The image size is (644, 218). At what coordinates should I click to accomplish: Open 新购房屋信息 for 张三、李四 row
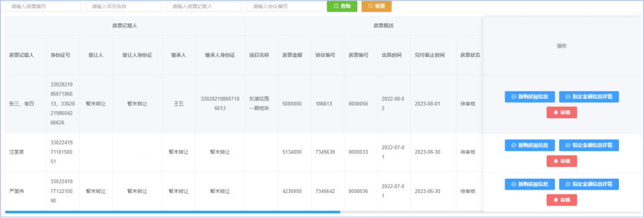click(x=530, y=97)
